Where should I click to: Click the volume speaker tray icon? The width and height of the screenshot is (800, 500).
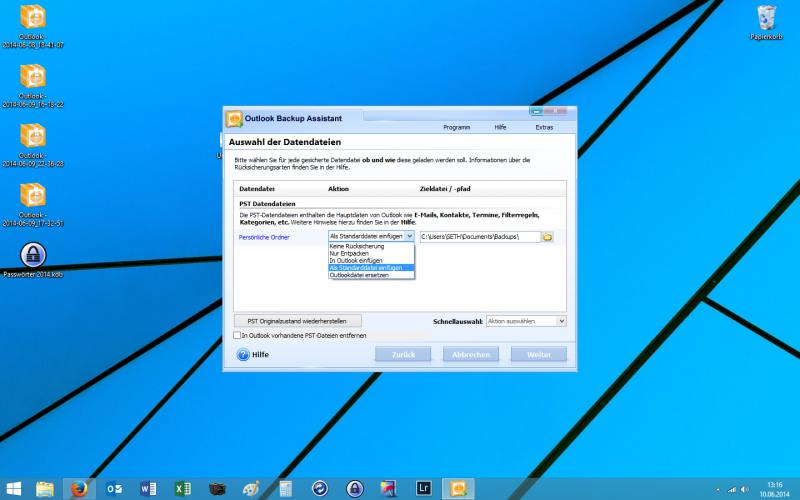pos(745,489)
